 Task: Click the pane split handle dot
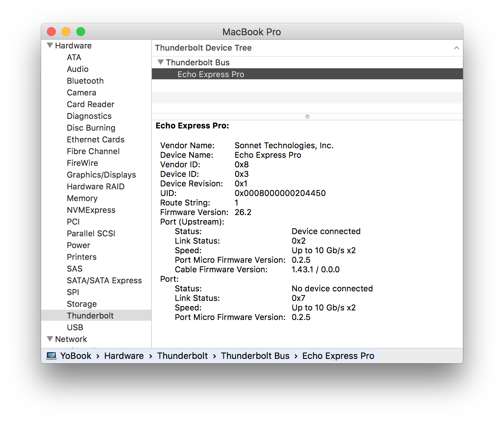pyautogui.click(x=307, y=117)
